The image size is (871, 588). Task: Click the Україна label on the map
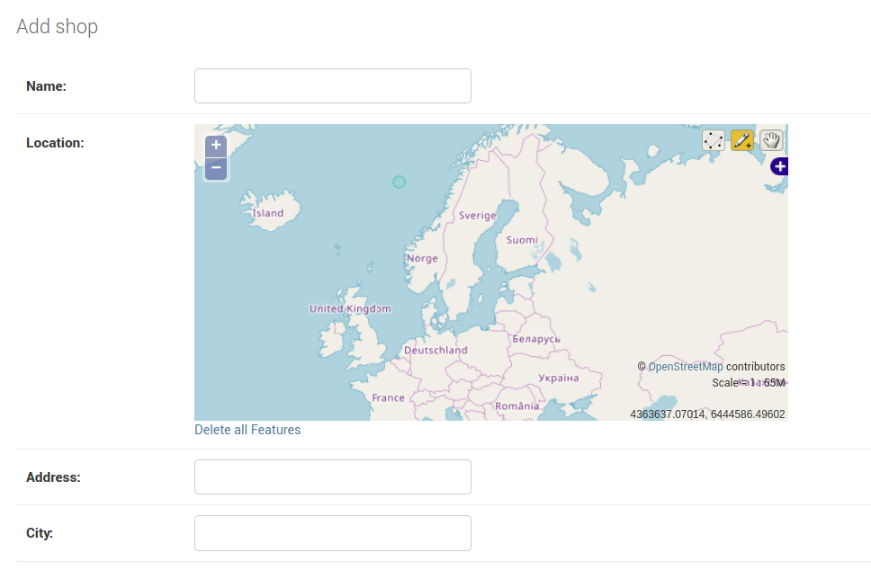(x=558, y=378)
